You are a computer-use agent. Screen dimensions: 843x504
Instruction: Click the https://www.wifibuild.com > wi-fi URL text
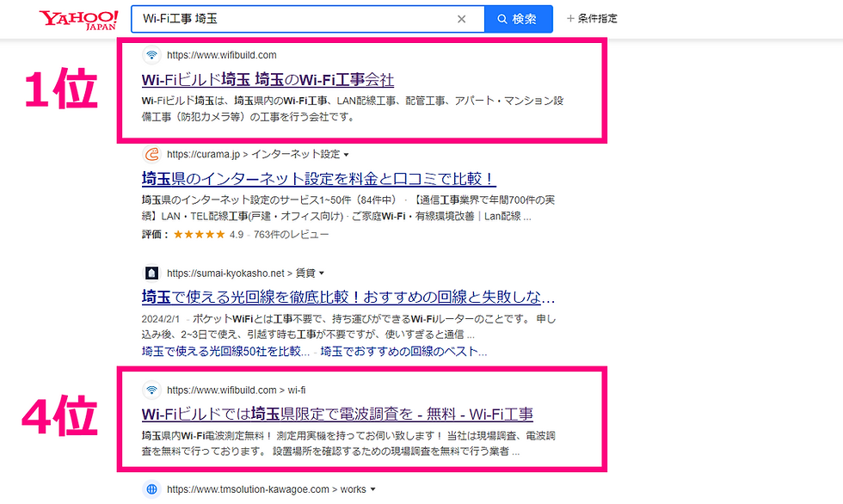(x=236, y=390)
